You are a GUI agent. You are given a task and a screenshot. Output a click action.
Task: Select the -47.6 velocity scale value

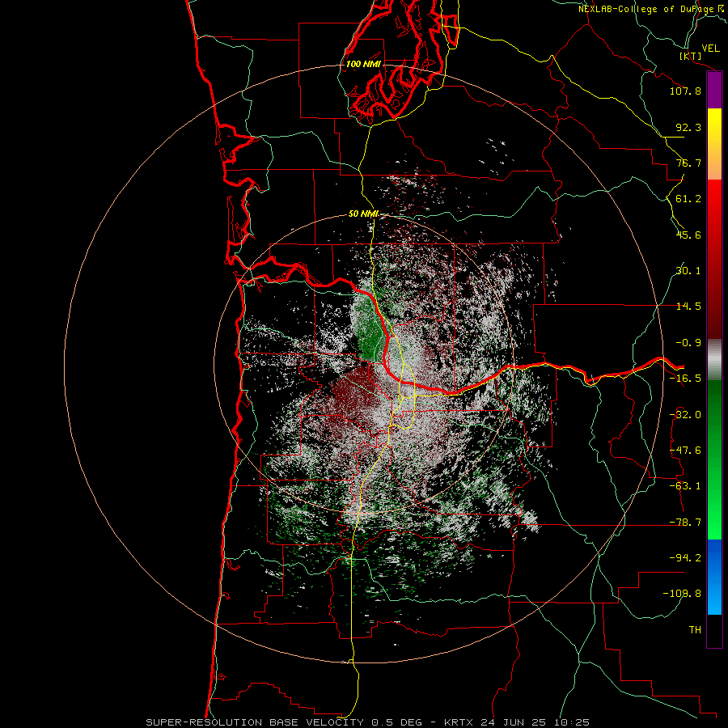685,451
